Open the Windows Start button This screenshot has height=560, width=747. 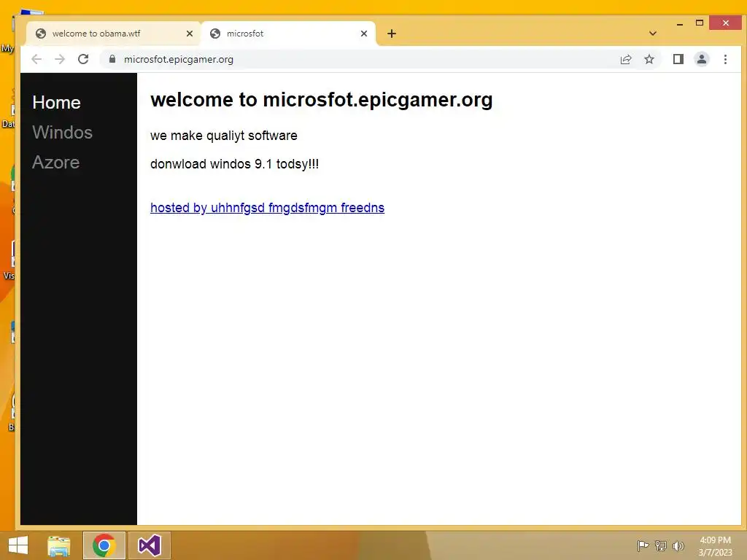(x=18, y=545)
